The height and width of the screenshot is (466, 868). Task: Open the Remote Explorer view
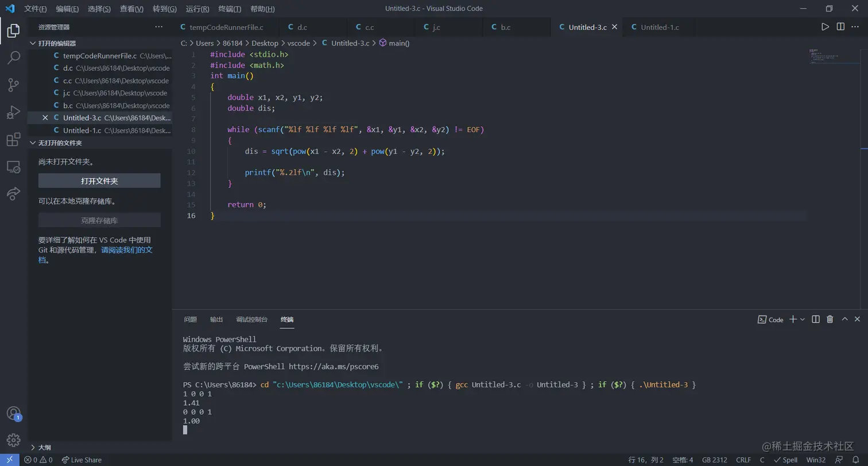(13, 167)
